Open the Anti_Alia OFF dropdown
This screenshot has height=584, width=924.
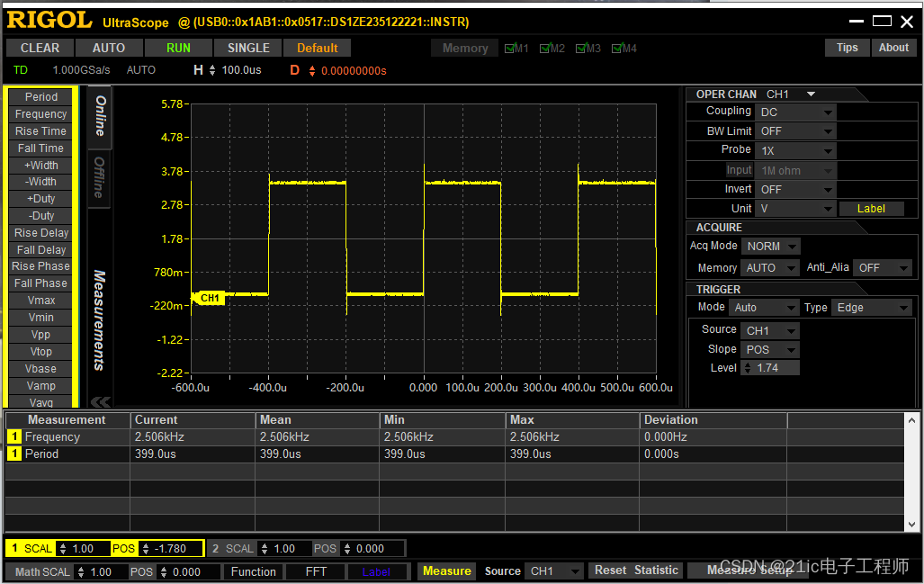(882, 268)
